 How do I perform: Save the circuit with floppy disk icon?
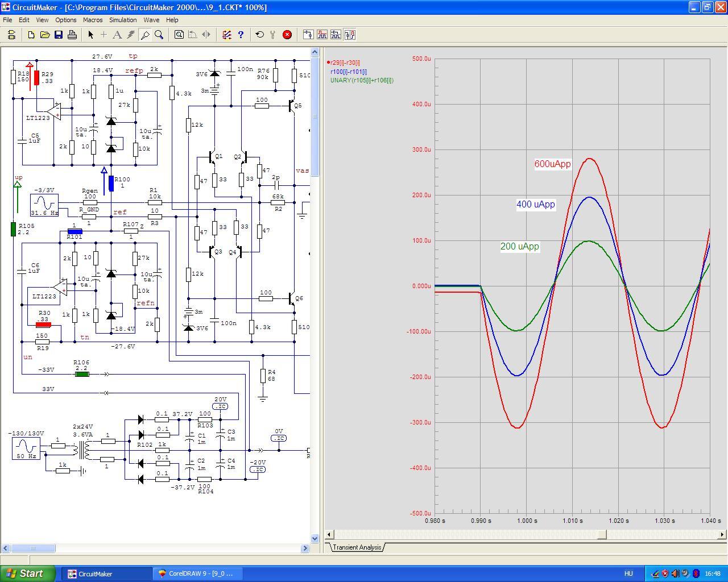point(59,35)
